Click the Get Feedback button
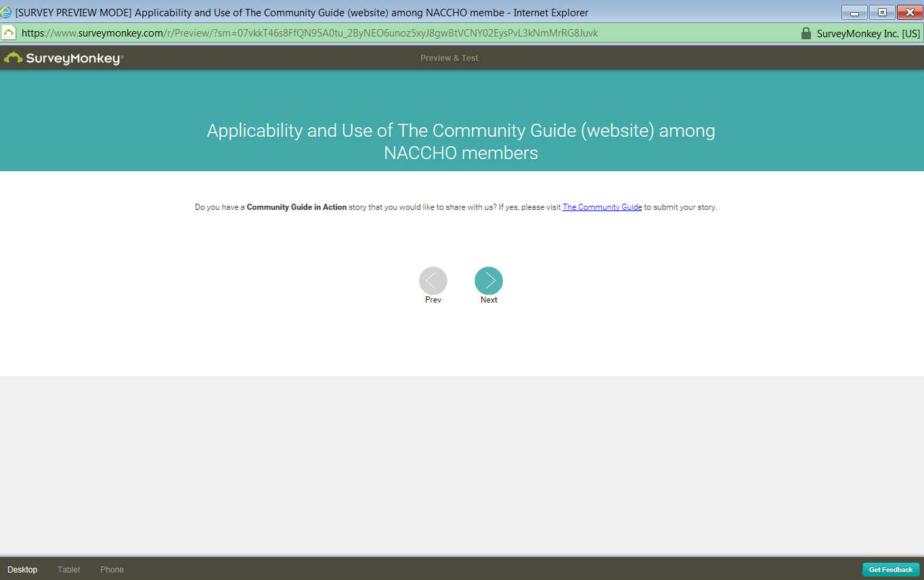The width and height of the screenshot is (924, 580). pos(891,570)
